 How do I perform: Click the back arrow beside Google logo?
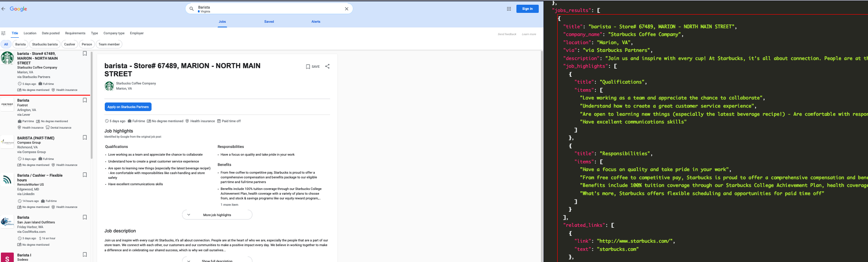point(3,9)
